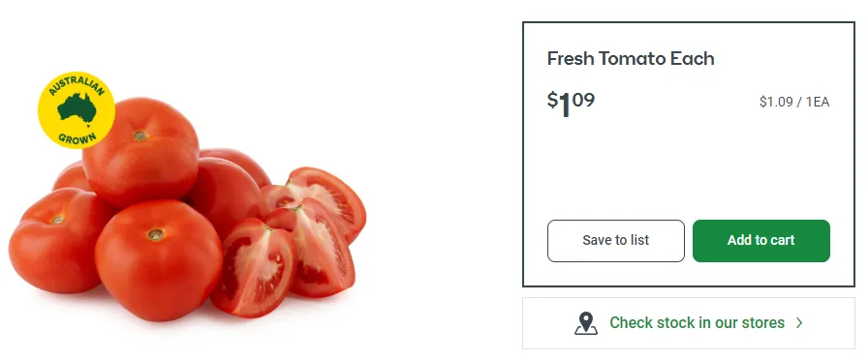Click the $1.09 / 1EA unit price

pos(794,102)
